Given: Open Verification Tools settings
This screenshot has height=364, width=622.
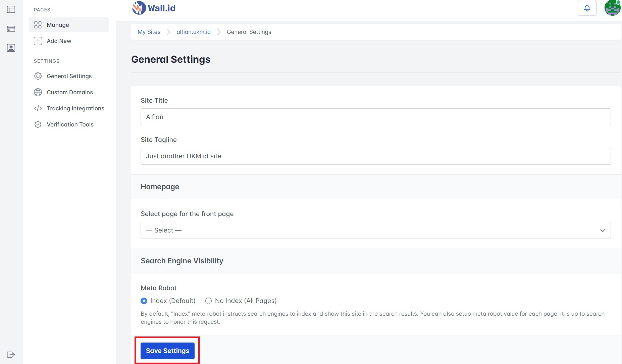Looking at the screenshot, I should 70,124.
